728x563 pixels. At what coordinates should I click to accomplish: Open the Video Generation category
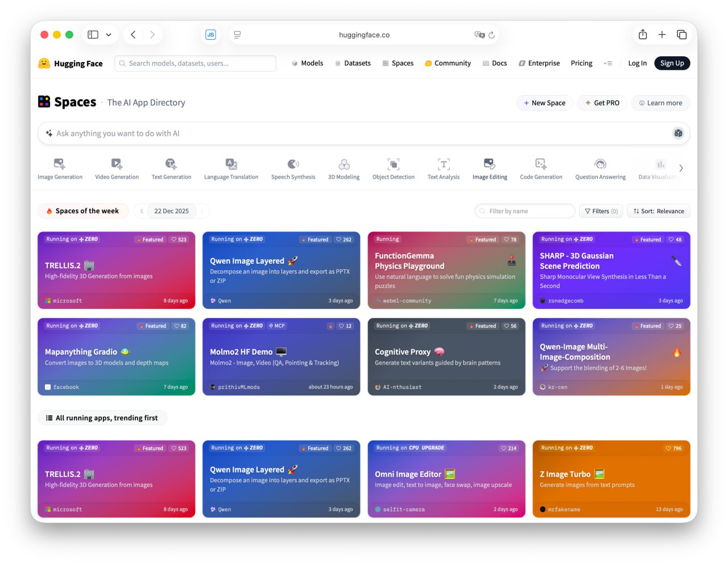(117, 164)
